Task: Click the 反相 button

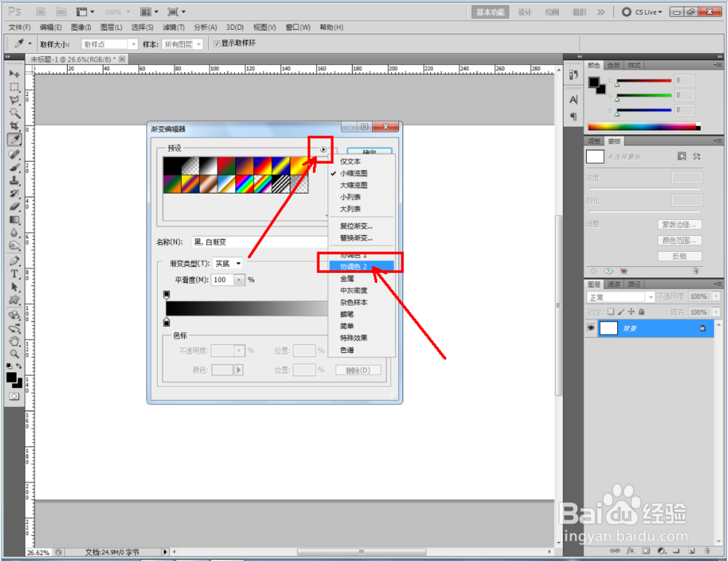Action: 679,256
